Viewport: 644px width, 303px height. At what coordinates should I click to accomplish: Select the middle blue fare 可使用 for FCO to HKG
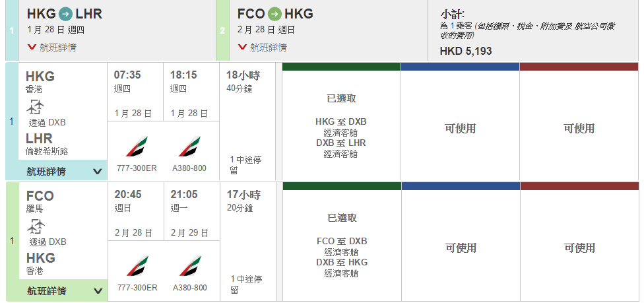coord(460,248)
